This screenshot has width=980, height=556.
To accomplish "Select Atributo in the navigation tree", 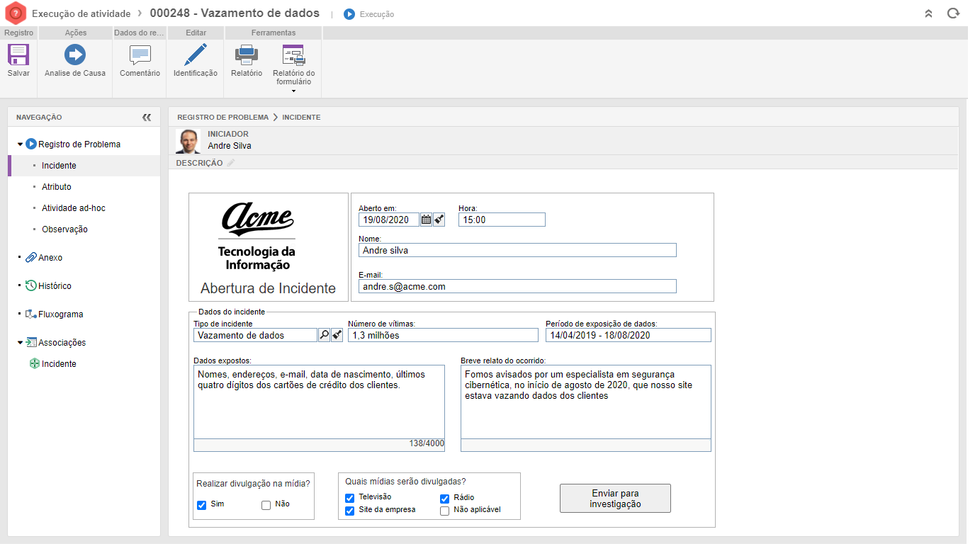I will (x=57, y=187).
